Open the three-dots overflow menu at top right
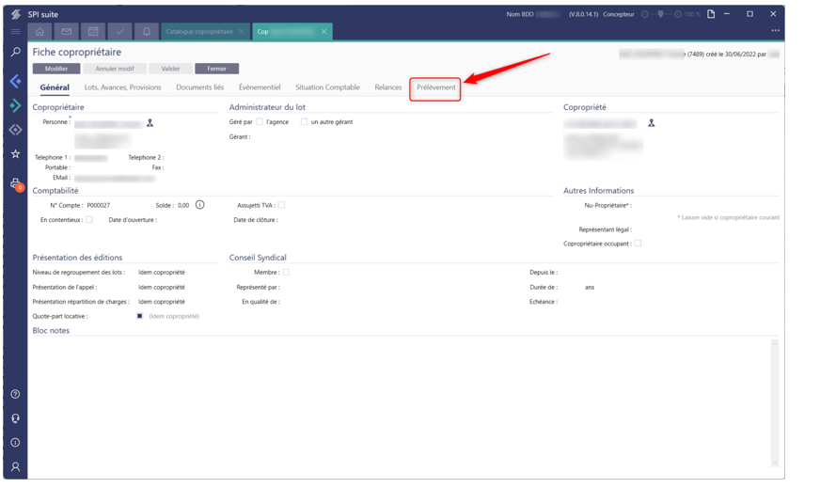 click(x=775, y=31)
